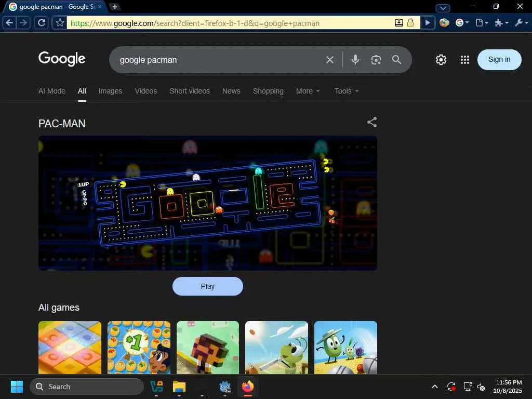Viewport: 532px width, 399px height.
Task: Click the Sign in button
Action: point(499,59)
